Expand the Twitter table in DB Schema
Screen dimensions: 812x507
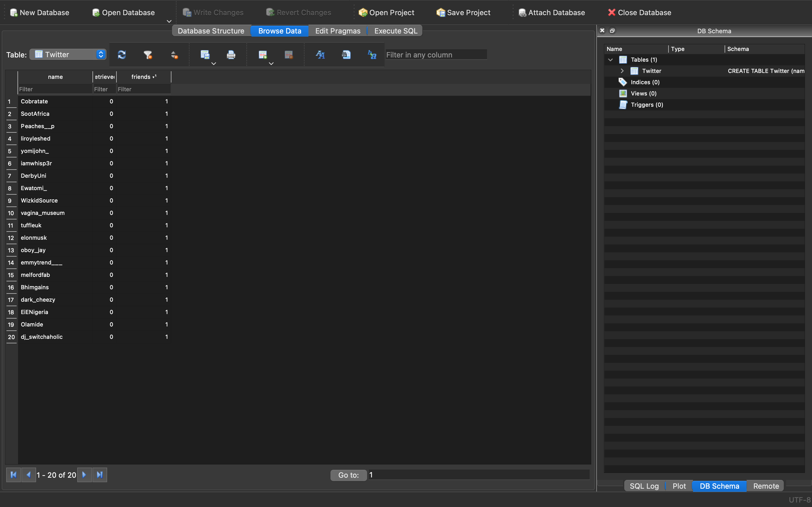click(622, 71)
